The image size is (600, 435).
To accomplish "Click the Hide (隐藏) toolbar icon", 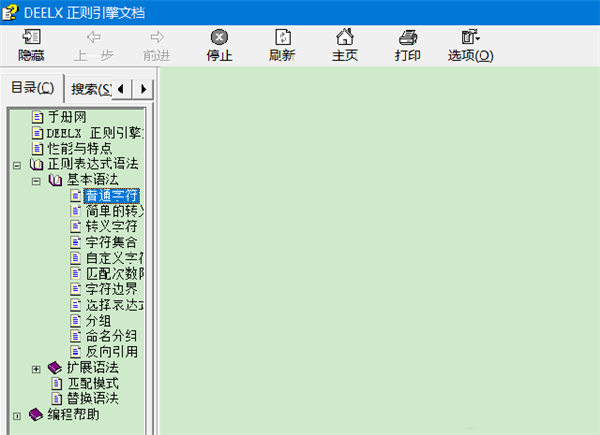I will coord(31,37).
